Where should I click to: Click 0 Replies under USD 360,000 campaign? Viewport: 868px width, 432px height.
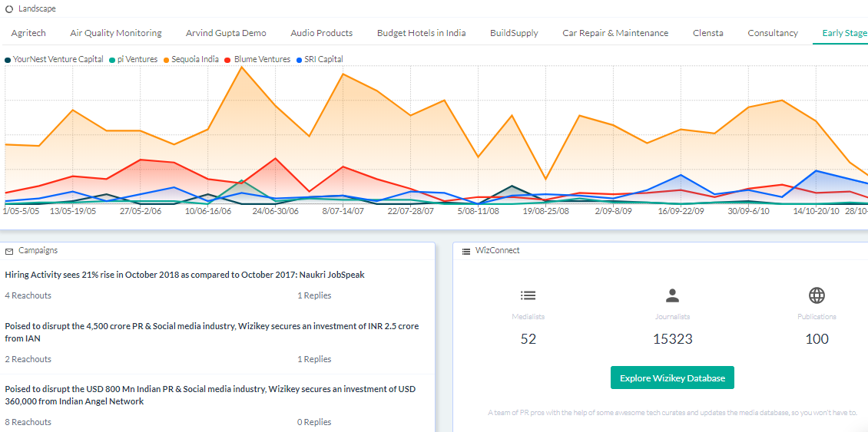pos(314,422)
